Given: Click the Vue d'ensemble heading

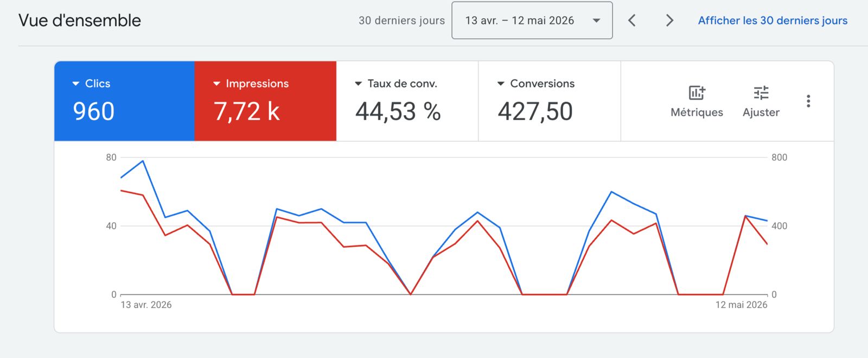Looking at the screenshot, I should tap(80, 21).
